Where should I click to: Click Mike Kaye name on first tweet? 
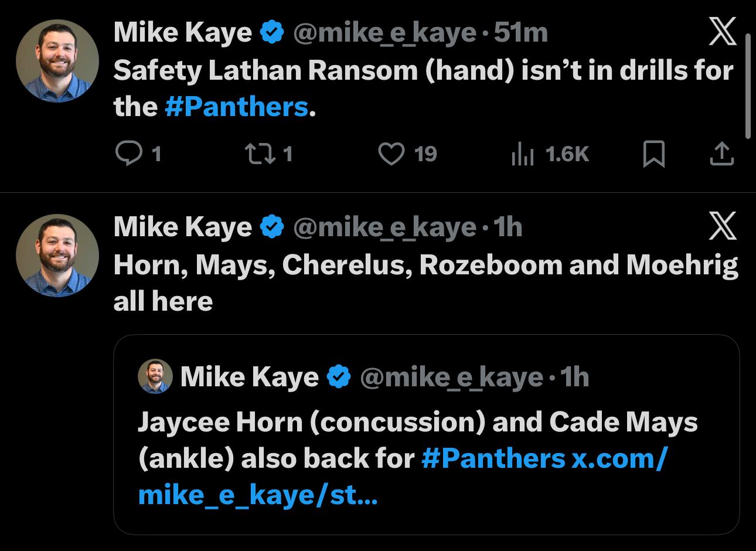(x=182, y=32)
